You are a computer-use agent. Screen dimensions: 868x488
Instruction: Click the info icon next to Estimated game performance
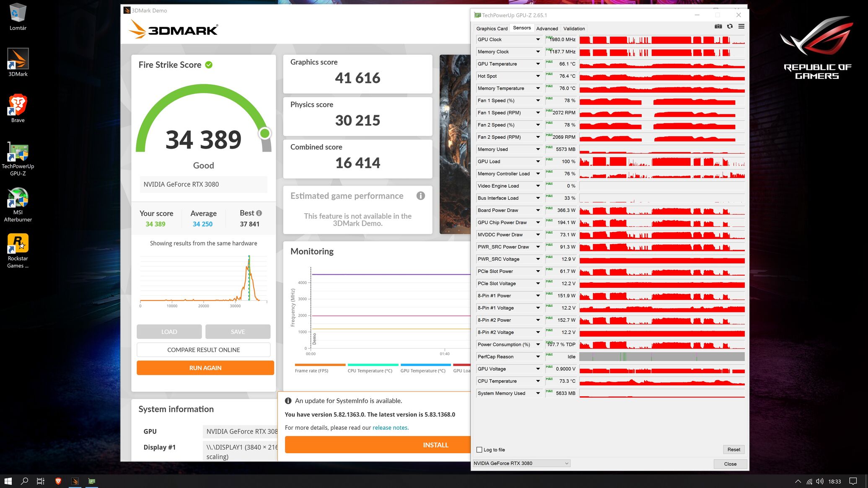click(x=421, y=196)
